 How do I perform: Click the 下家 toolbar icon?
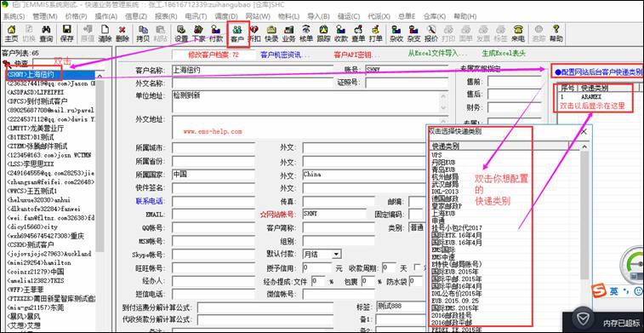point(199,34)
